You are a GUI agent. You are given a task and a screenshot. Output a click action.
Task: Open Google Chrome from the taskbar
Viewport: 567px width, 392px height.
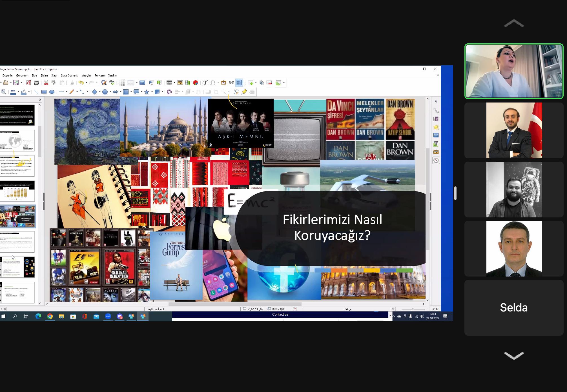coord(50,316)
